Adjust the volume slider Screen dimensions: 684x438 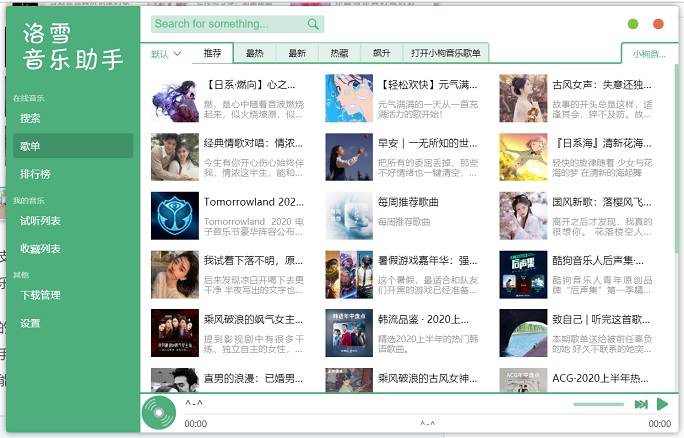click(x=598, y=404)
